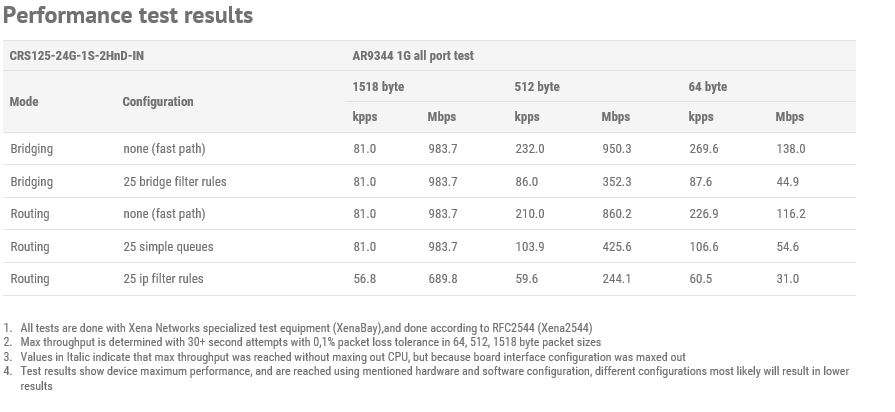Screen dimensions: 895x412
Task: Select the 860.2 Mbps routing value
Action: pyautogui.click(x=616, y=214)
